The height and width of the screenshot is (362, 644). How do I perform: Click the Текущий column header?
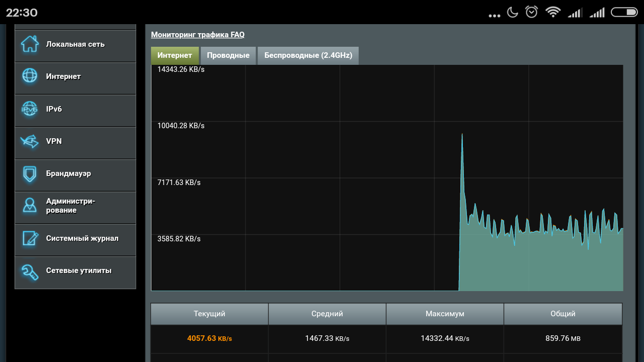209,314
